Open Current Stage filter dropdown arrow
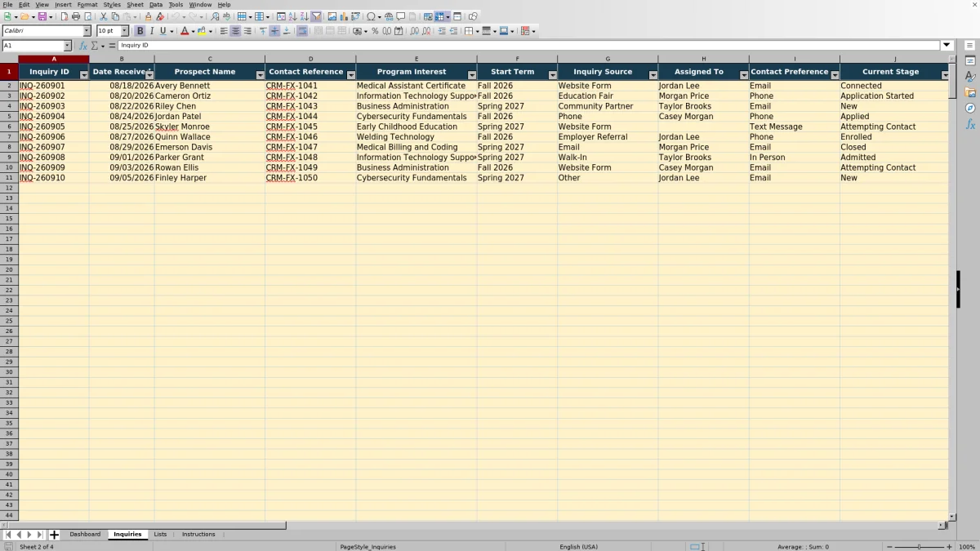This screenshot has width=980, height=551. [x=945, y=75]
